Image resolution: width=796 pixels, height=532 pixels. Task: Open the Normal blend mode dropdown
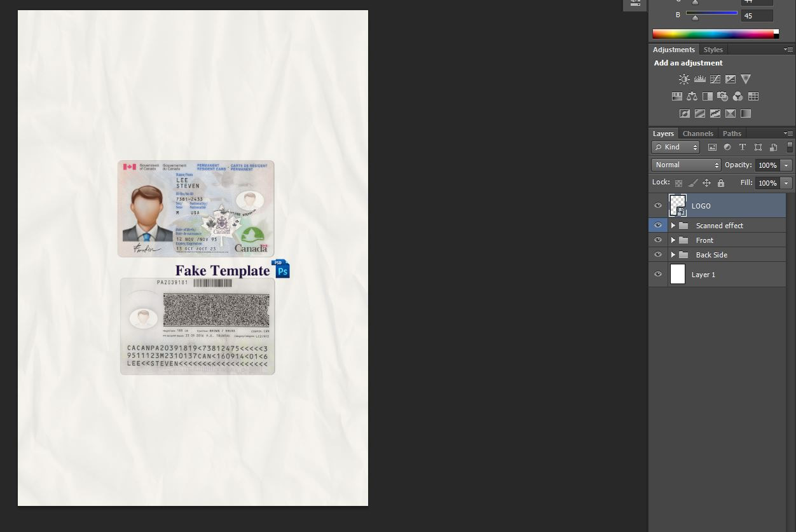click(685, 165)
